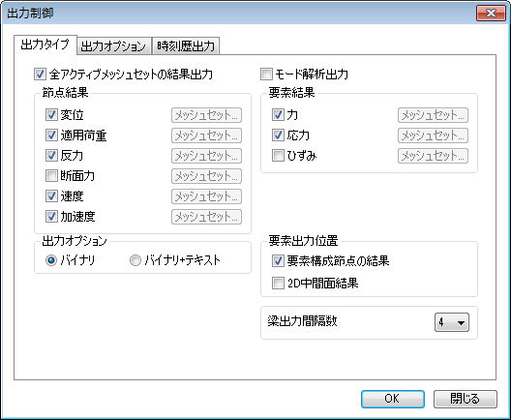Enable the ひずみ checkbox

pyautogui.click(x=278, y=156)
